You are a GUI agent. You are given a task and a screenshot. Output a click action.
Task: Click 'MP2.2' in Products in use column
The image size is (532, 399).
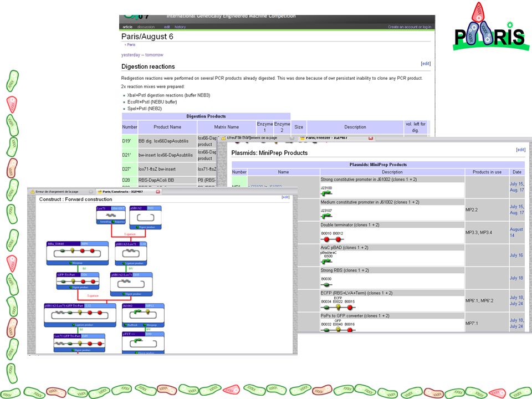(471, 209)
